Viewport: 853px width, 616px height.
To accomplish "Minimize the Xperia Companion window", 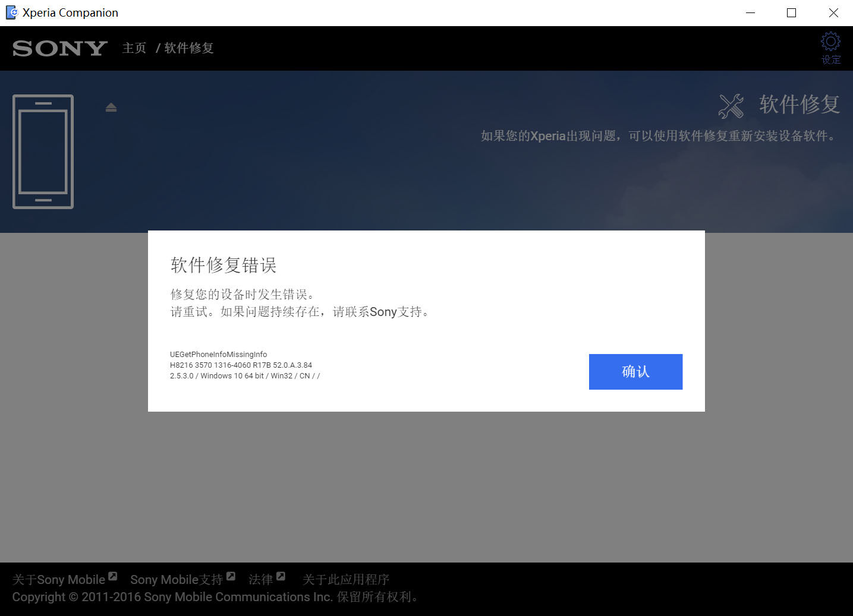I will pyautogui.click(x=750, y=12).
